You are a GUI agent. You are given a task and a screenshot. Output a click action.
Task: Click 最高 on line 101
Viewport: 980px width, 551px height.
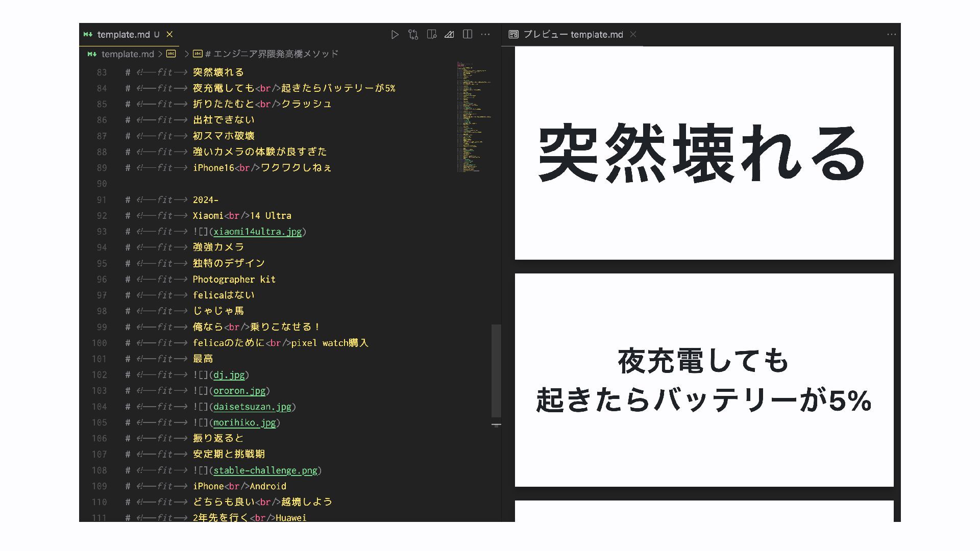click(203, 359)
